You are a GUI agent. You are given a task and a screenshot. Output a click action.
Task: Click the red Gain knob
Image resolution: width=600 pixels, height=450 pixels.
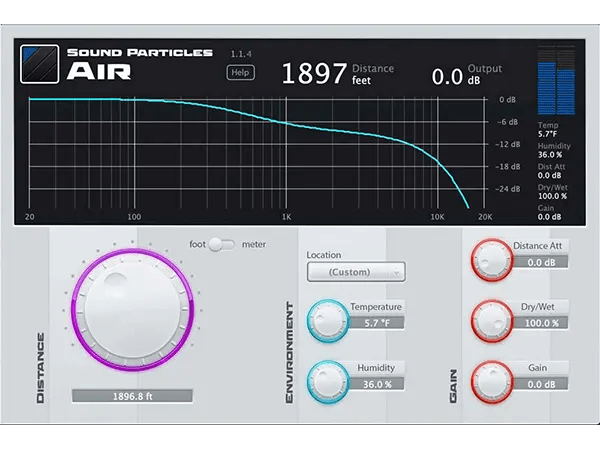pyautogui.click(x=492, y=382)
